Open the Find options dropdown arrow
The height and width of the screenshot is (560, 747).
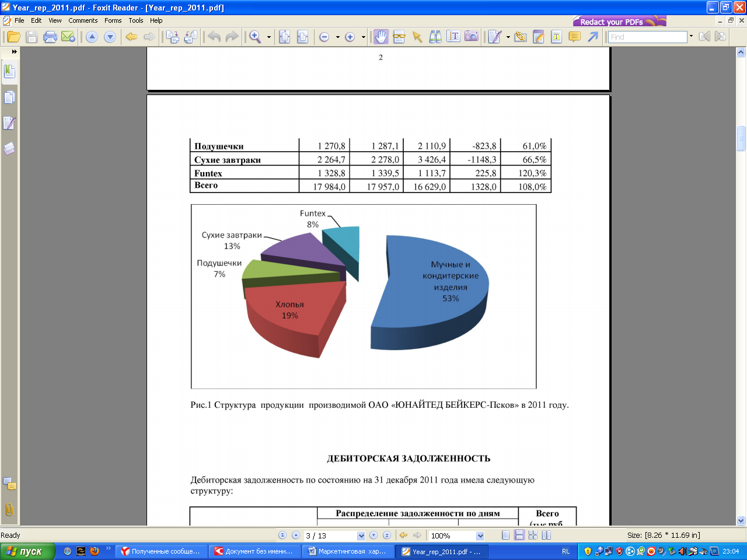pos(691,36)
